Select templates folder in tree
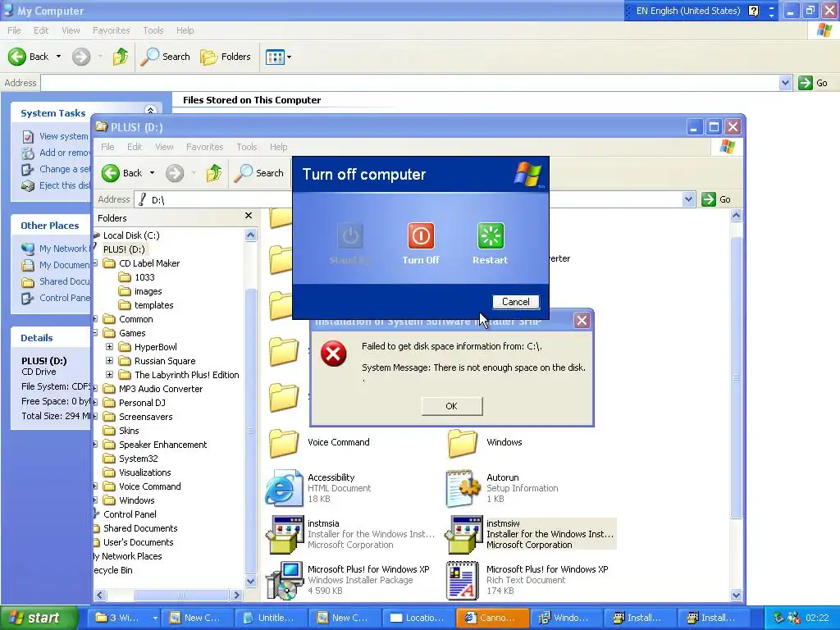The height and width of the screenshot is (630, 840). (x=153, y=305)
